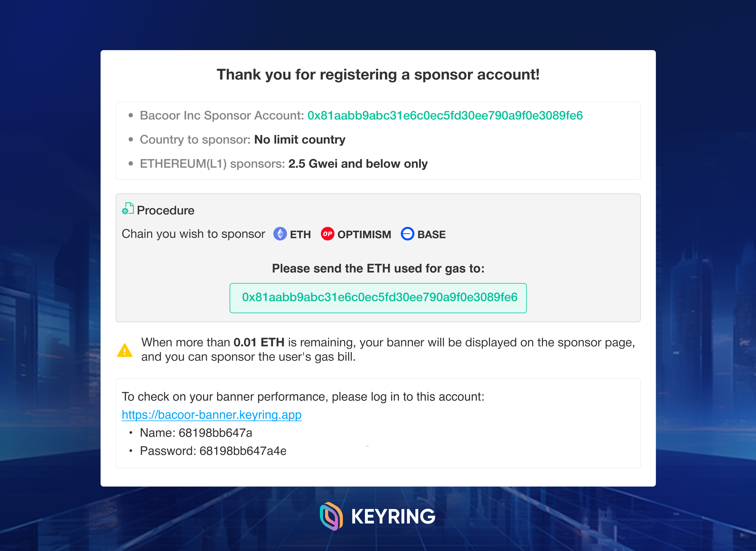Viewport: 756px width, 551px height.
Task: Click the 'No limit country' text
Action: click(300, 139)
